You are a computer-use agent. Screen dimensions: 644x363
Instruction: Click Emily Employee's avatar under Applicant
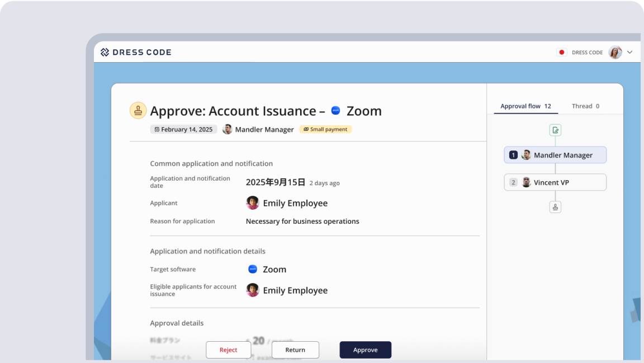[252, 202]
